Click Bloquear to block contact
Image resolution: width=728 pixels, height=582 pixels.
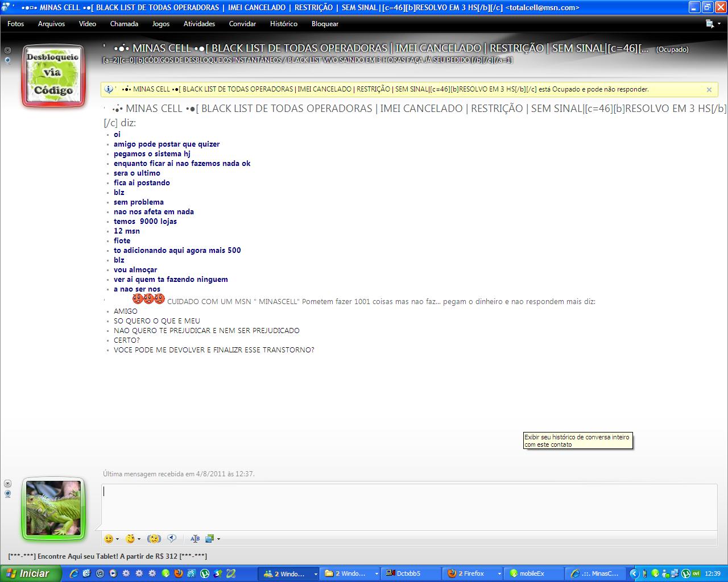[x=325, y=24]
